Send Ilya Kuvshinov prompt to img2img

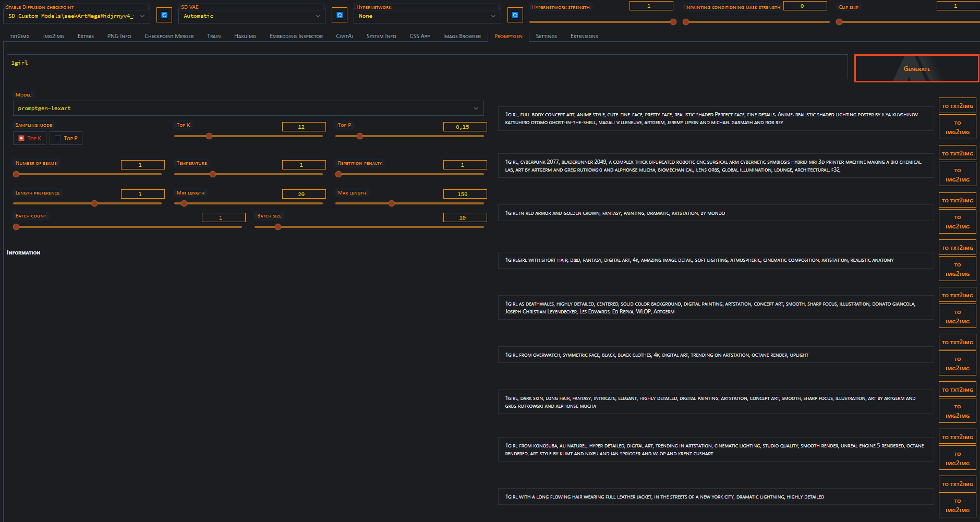[x=958, y=127]
